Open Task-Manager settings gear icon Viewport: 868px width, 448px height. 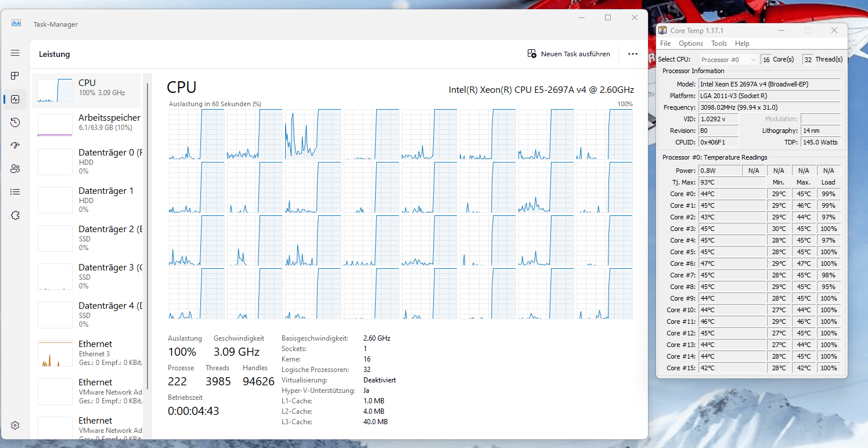(x=15, y=425)
